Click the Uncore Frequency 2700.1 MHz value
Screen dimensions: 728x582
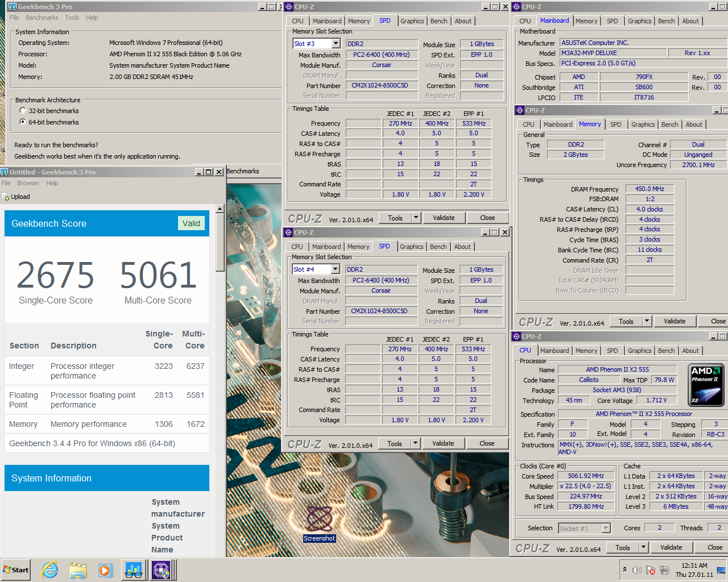click(x=698, y=165)
